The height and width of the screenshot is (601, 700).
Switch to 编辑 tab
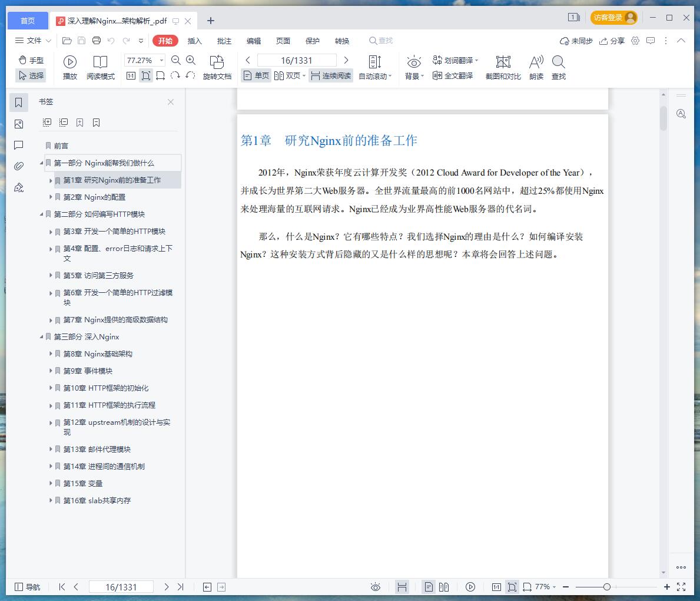click(254, 41)
